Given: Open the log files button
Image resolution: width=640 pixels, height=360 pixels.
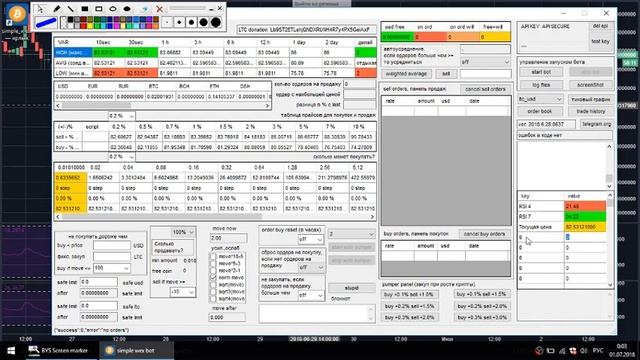Looking at the screenshot, I should [541, 85].
